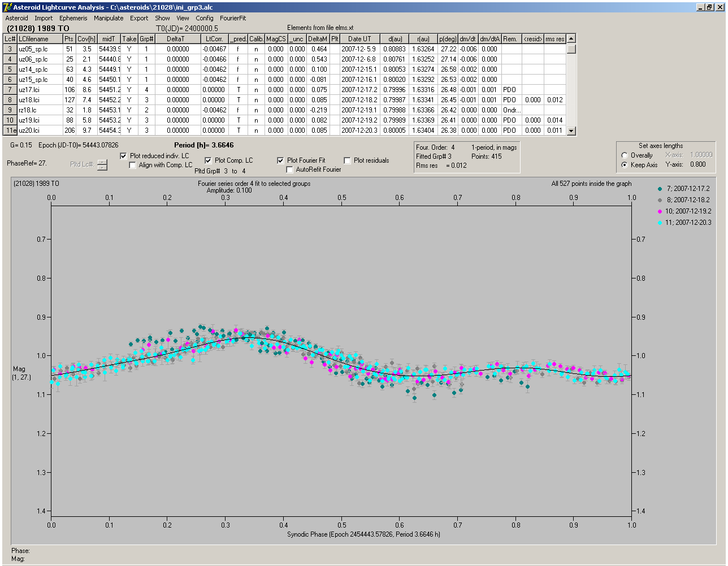728x566 pixels.
Task: Toggle Plot reduced indiv. LC checkbox
Action: click(x=124, y=156)
